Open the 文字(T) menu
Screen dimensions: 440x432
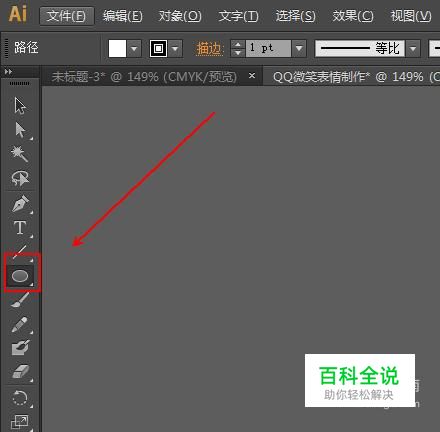click(238, 16)
